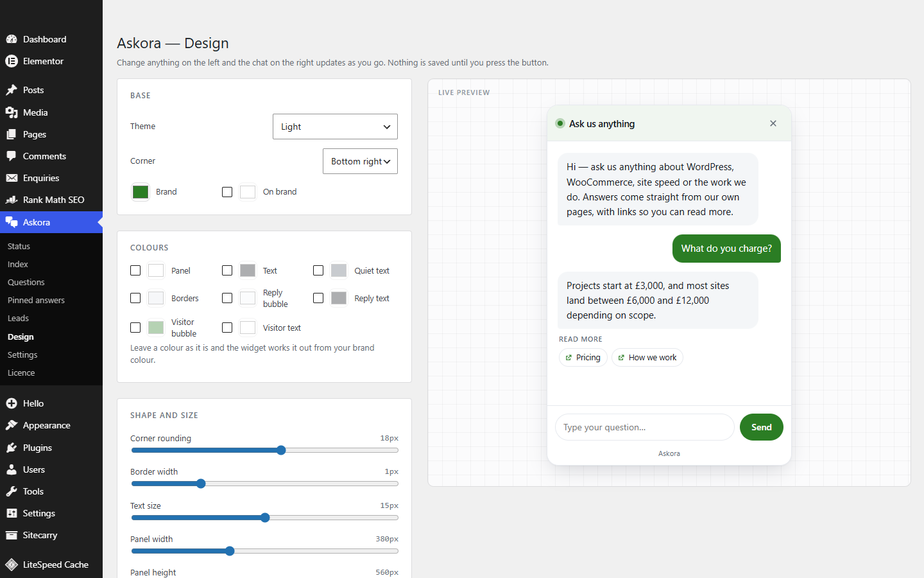Click the Posts pin icon

pos(12,90)
